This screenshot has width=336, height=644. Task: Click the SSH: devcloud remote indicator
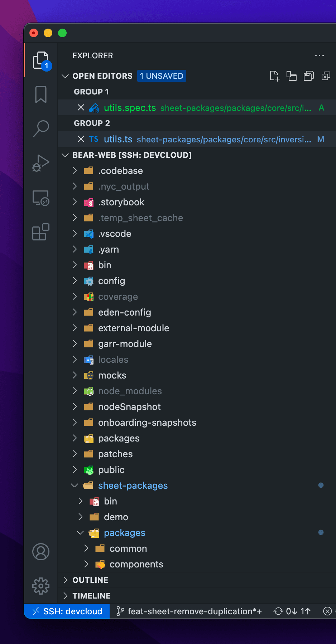(67, 611)
